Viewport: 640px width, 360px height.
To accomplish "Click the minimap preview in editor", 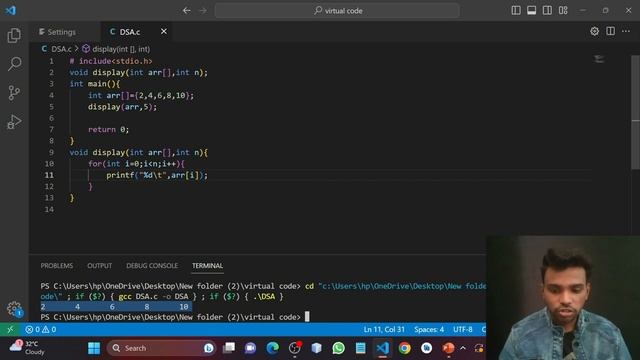I will 599,60.
